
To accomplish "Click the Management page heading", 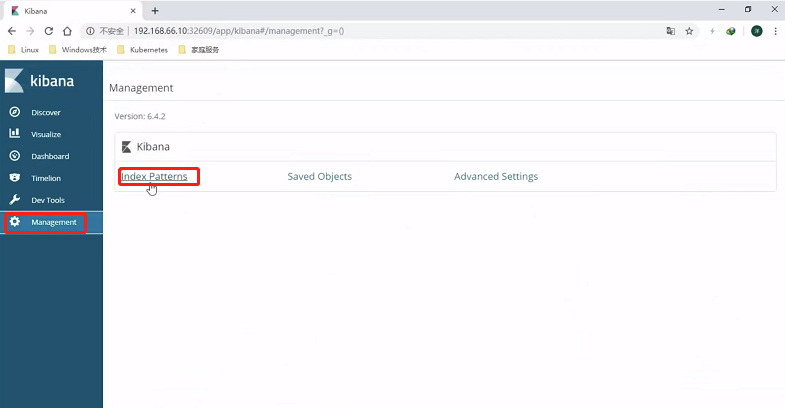I will tap(141, 88).
